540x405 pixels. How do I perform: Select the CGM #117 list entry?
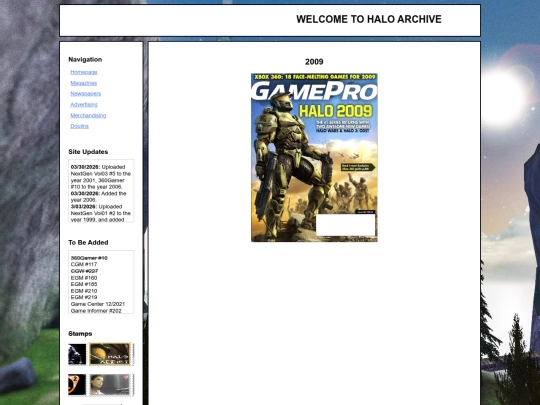84,264
